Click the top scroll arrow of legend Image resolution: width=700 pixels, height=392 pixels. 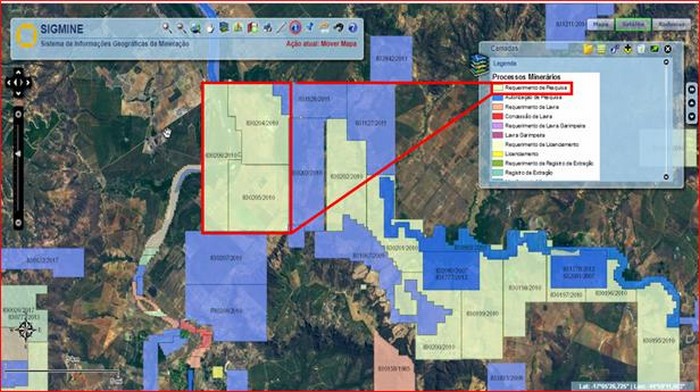pos(666,62)
